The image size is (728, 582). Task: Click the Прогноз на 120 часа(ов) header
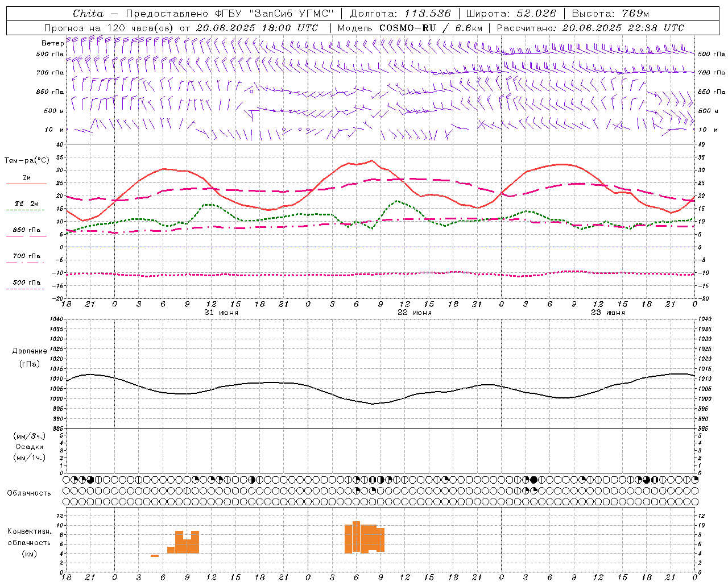click(x=109, y=28)
